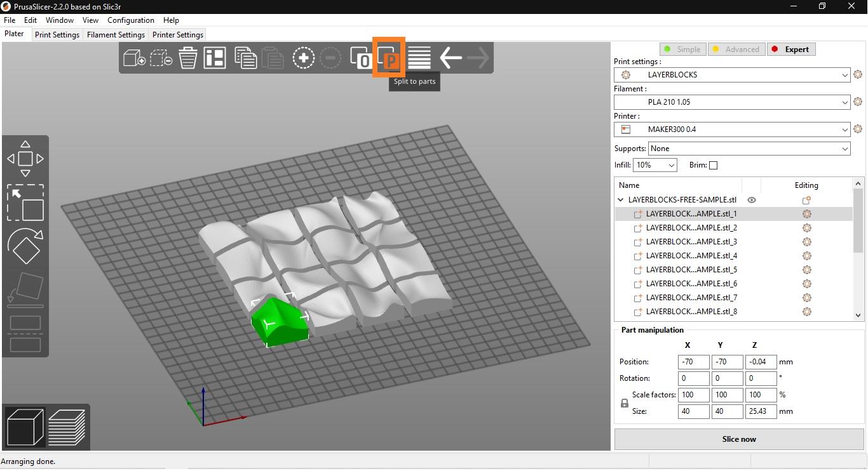Switch to Advanced mode
868x471 pixels.
[x=735, y=50]
